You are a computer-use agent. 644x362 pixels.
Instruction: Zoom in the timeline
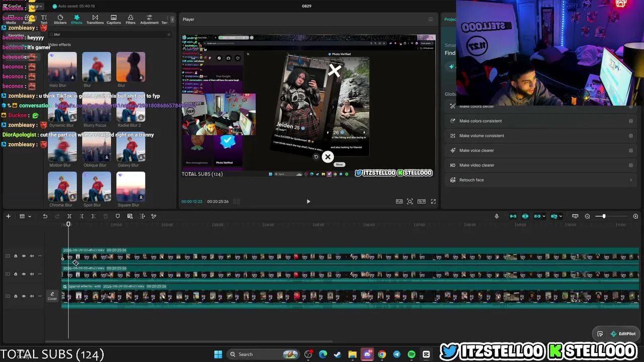click(x=635, y=216)
